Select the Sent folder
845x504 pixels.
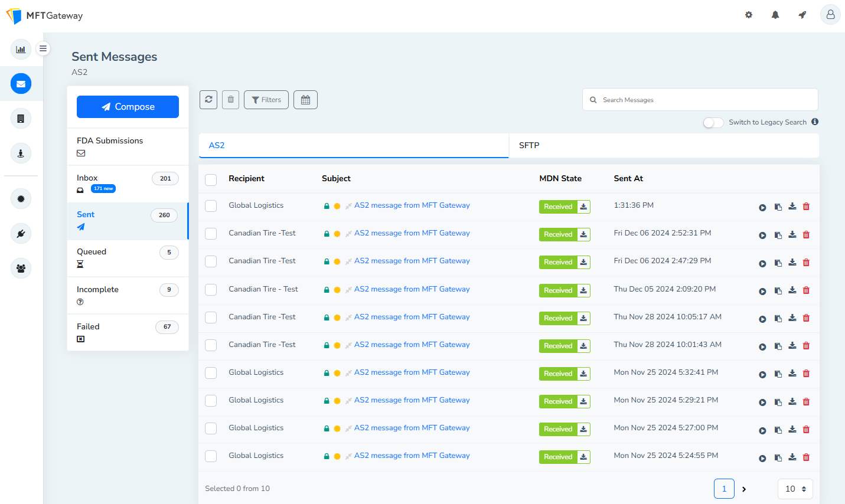128,221
